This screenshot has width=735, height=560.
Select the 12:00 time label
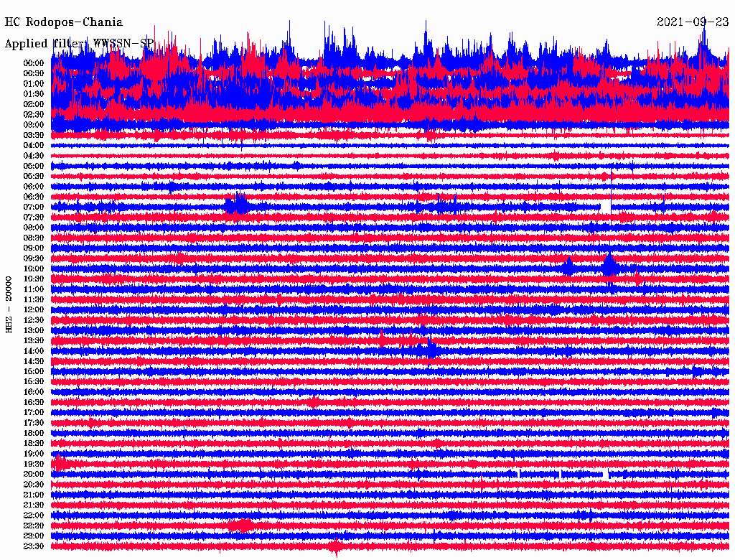tap(34, 309)
